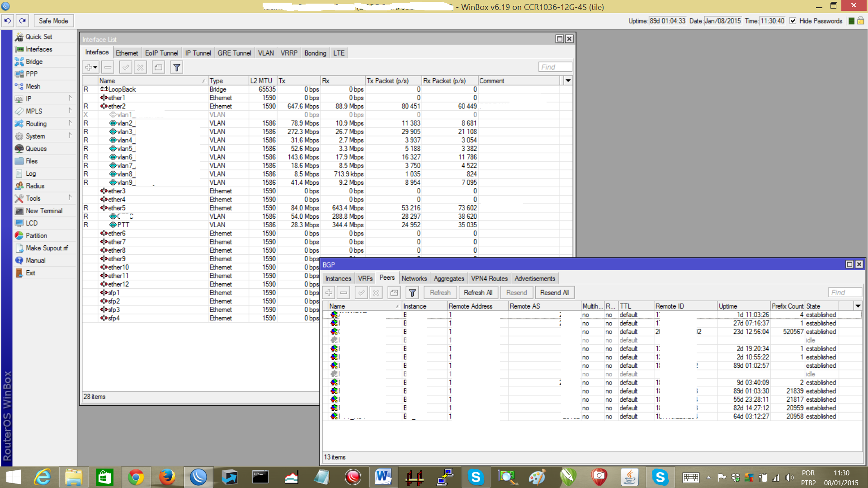Click the Redo arrow in WinBox toolbar
The width and height of the screenshot is (868, 488).
(23, 21)
